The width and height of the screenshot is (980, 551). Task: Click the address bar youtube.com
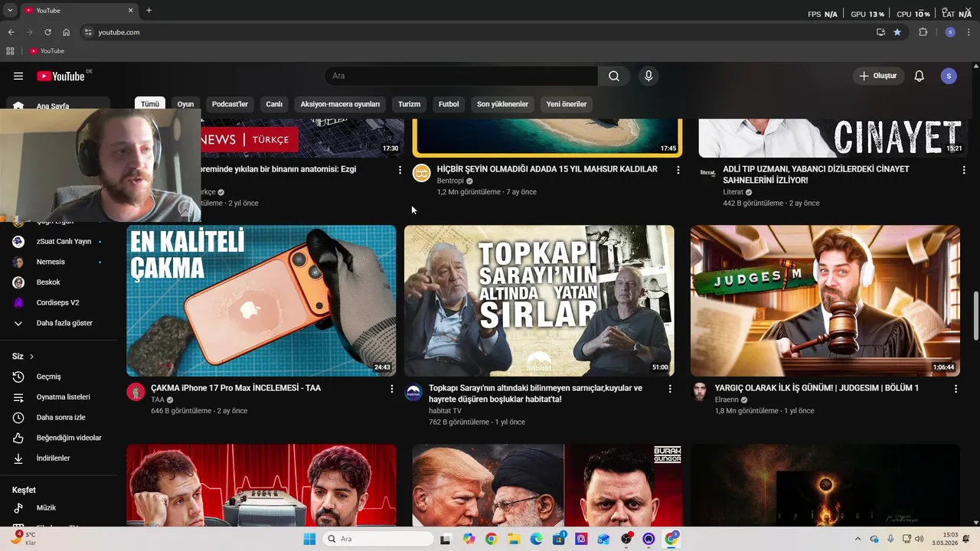pyautogui.click(x=119, y=32)
